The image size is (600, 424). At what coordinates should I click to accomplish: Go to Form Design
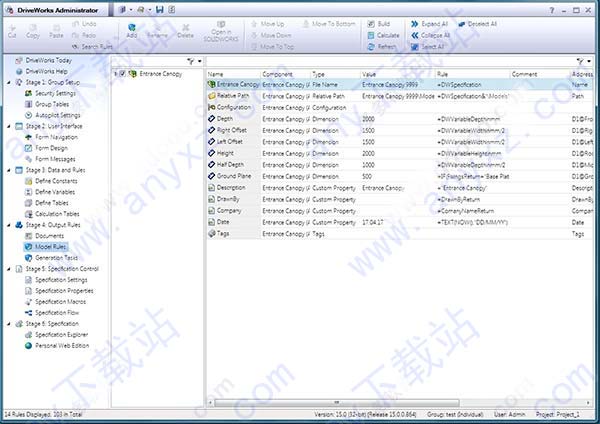coord(46,148)
